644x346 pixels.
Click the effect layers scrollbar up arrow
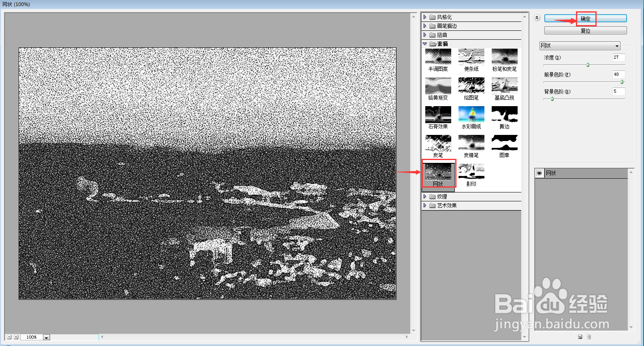[631, 172]
